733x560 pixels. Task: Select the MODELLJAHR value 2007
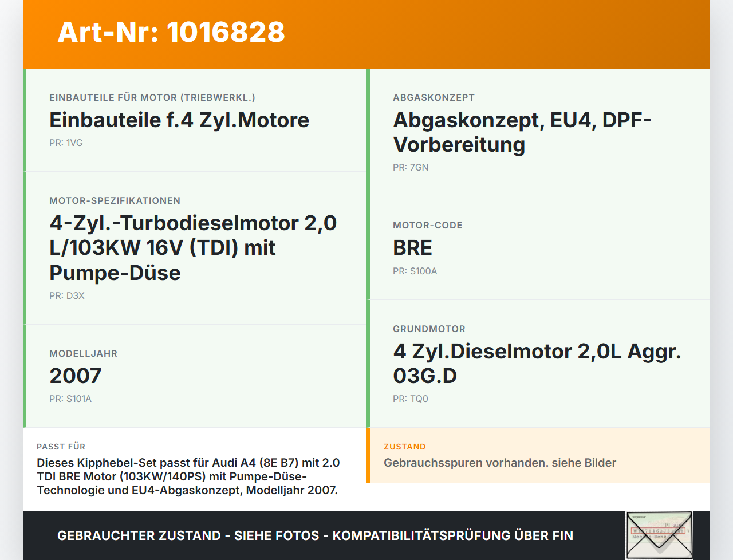point(75,376)
